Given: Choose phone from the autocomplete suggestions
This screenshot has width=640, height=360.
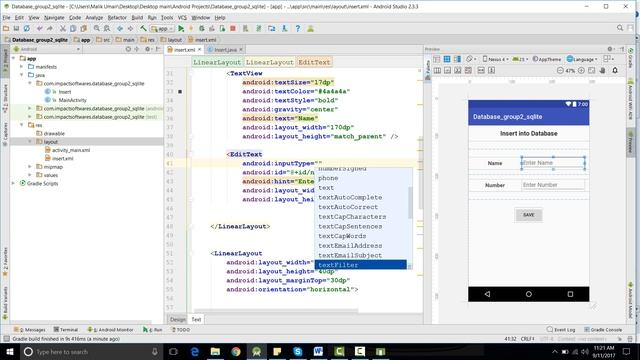Looking at the screenshot, I should tap(328, 178).
